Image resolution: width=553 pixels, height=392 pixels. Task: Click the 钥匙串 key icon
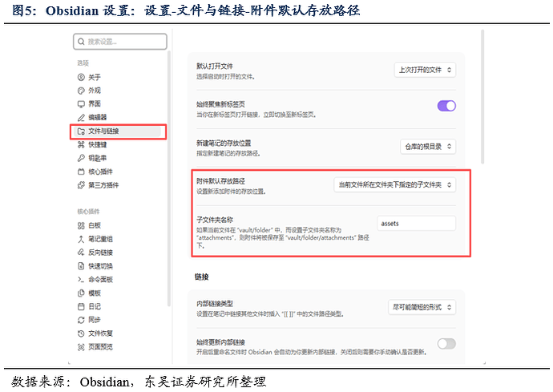[x=81, y=158]
